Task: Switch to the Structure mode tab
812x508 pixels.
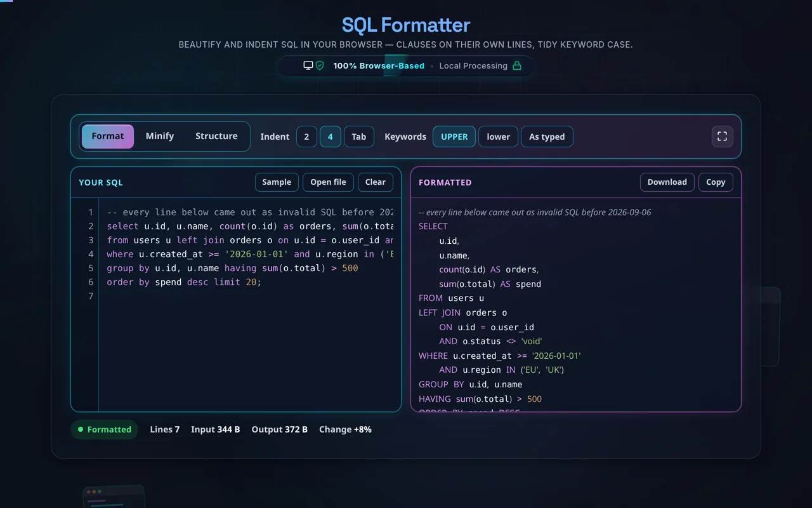Action: pyautogui.click(x=216, y=137)
